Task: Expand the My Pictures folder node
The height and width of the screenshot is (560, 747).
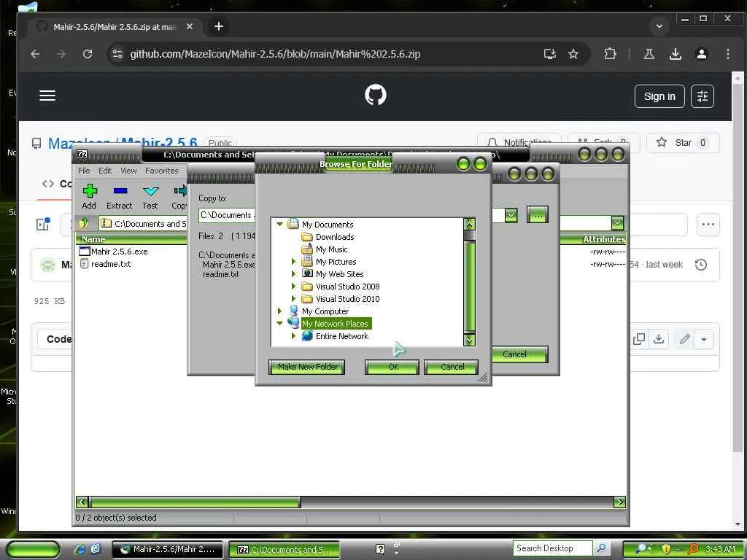Action: tap(293, 262)
